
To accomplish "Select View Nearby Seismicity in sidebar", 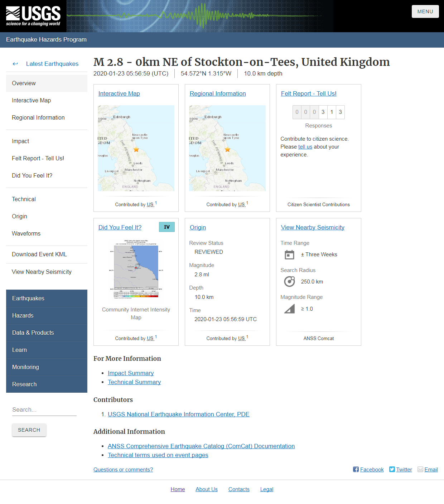I will point(47,272).
